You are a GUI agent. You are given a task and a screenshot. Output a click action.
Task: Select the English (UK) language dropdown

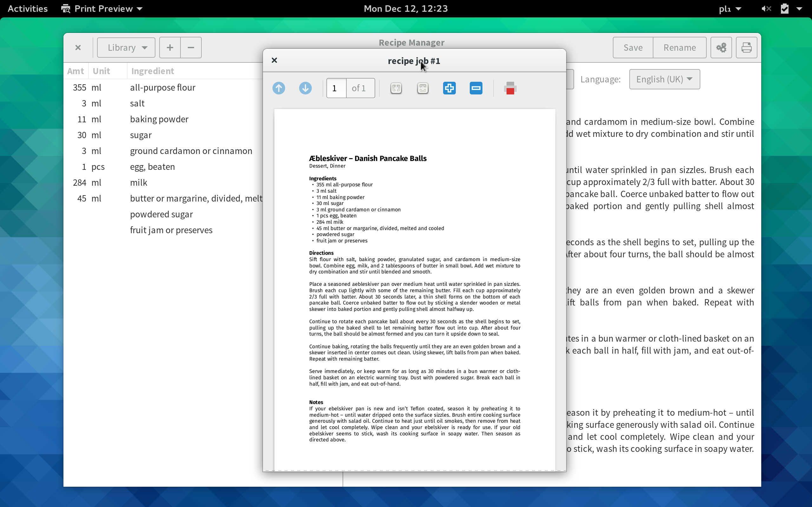[664, 79]
